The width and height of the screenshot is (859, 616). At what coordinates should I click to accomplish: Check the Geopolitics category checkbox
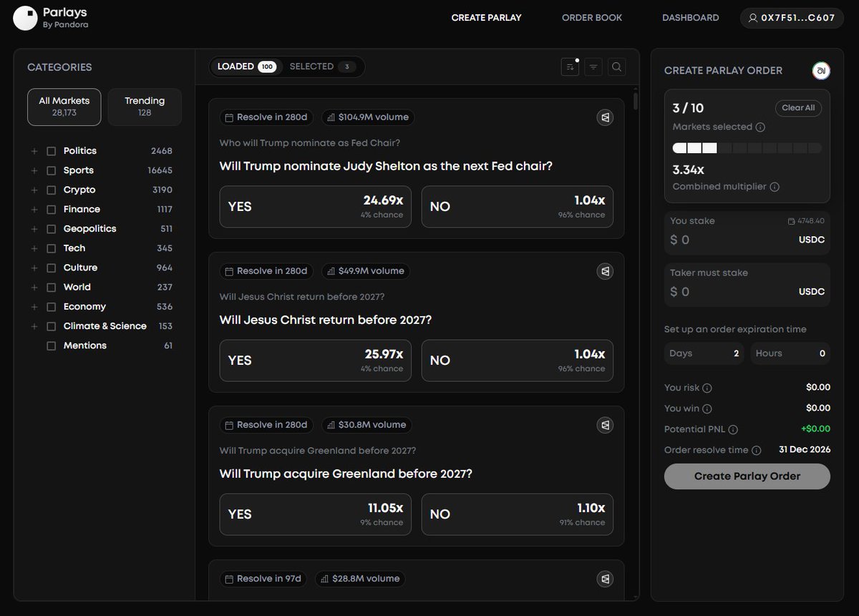coord(51,229)
